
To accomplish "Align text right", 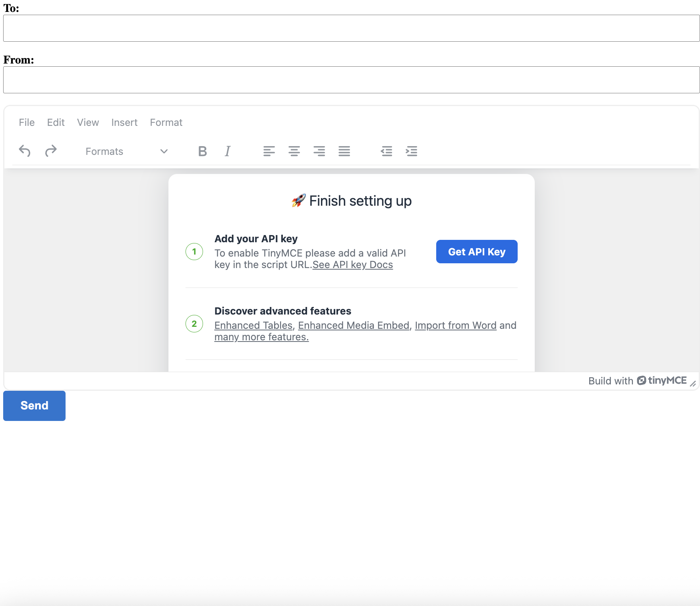I will (x=319, y=151).
